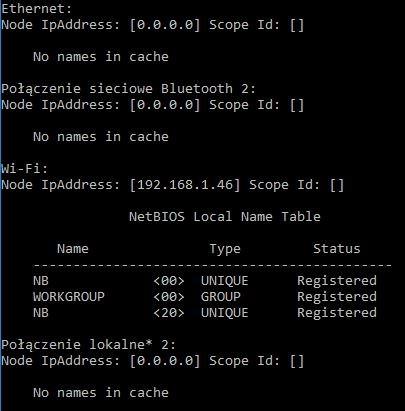This screenshot has height=411, width=405.
Task: Click the NB entry with <20> suffix
Action: pos(41,313)
